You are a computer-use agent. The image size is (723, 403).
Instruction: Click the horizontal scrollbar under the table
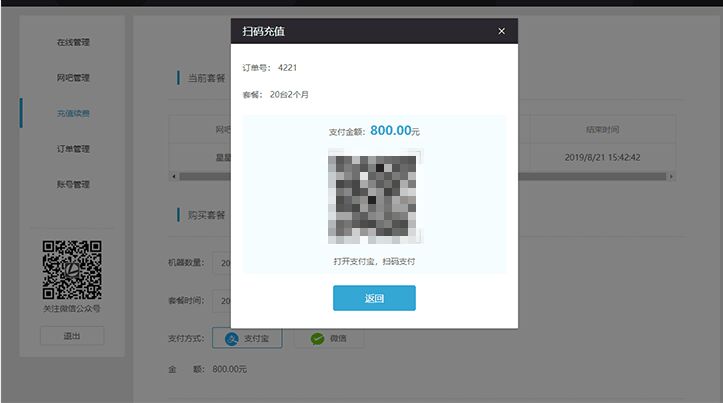coord(422,176)
